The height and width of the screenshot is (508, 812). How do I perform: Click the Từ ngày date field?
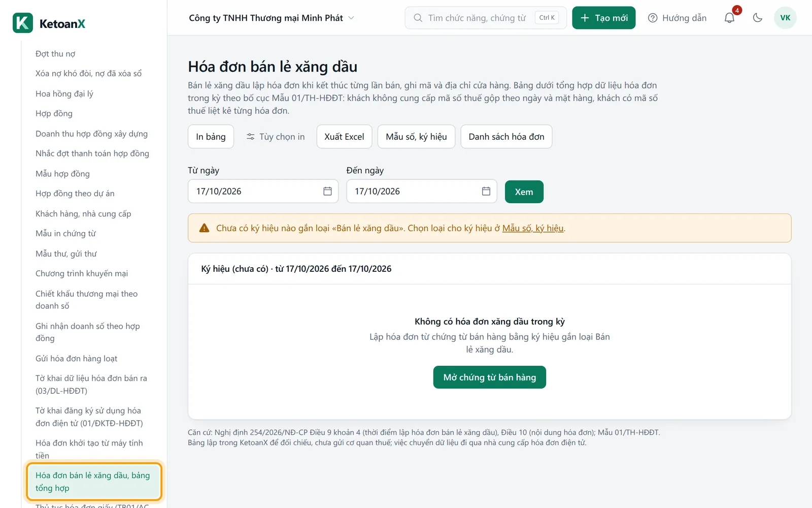pos(263,191)
